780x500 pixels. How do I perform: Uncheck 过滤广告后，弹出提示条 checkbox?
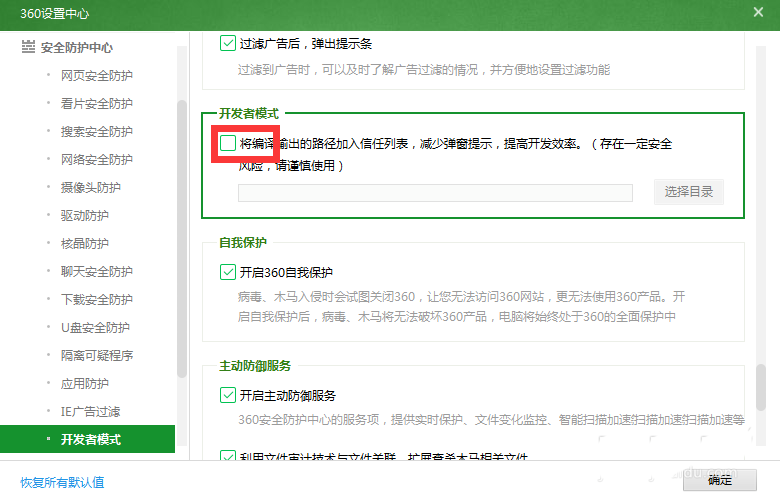click(228, 43)
